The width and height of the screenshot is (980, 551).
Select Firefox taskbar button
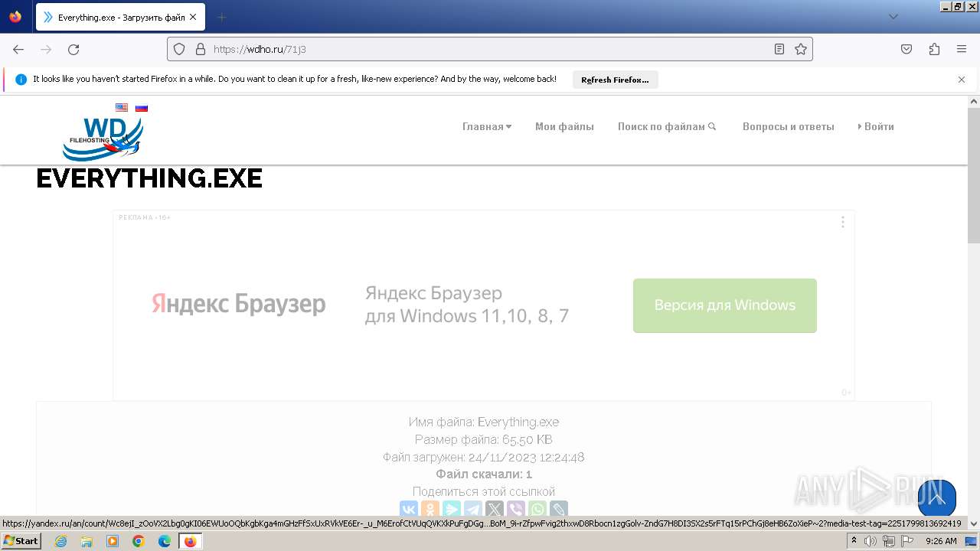pos(191,541)
